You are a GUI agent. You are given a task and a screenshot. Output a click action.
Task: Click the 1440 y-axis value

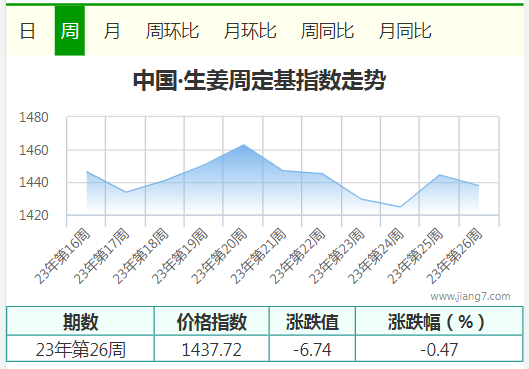point(34,182)
